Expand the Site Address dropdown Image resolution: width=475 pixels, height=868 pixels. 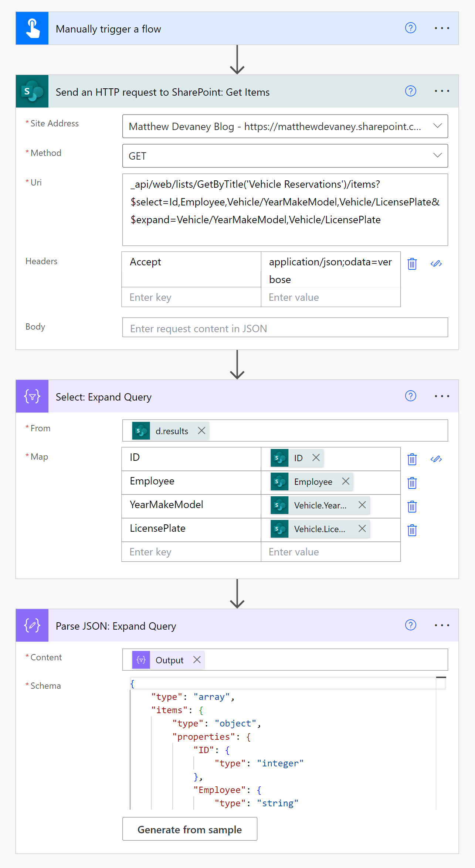(438, 126)
